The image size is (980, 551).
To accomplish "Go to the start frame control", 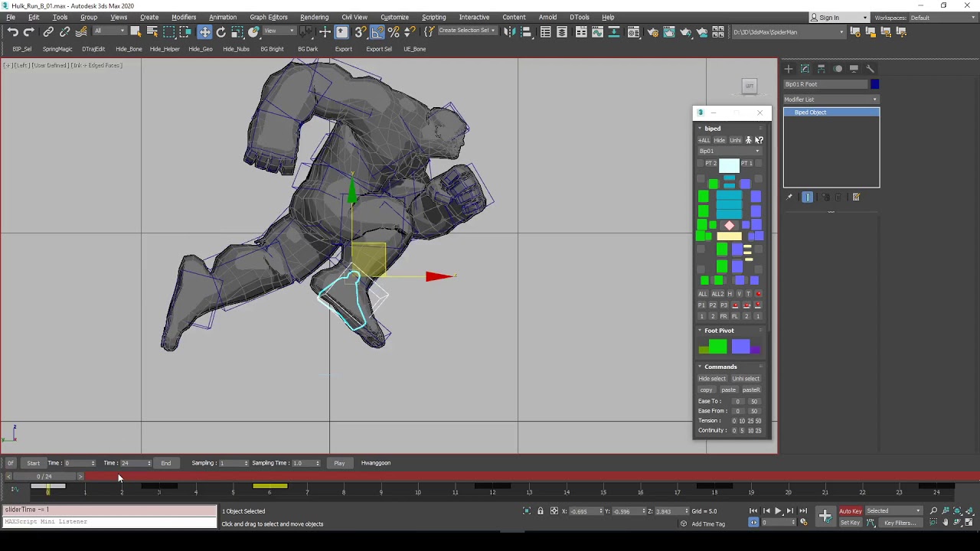I will (x=753, y=511).
